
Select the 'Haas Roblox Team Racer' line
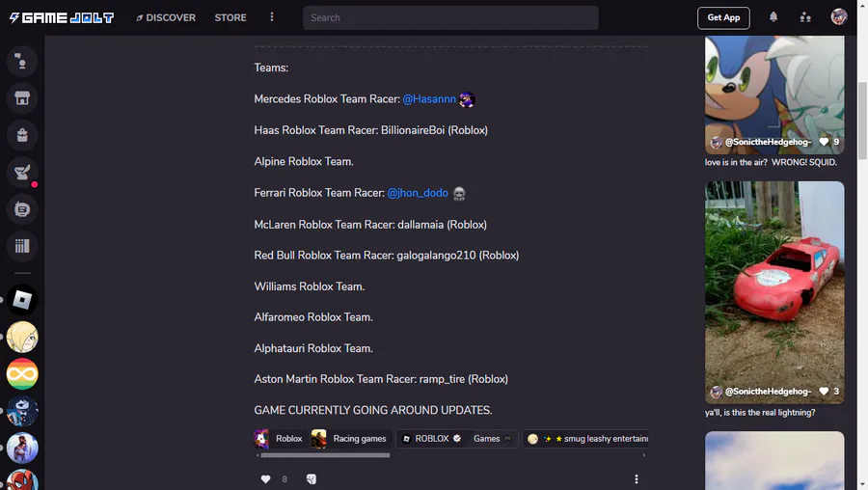point(371,130)
